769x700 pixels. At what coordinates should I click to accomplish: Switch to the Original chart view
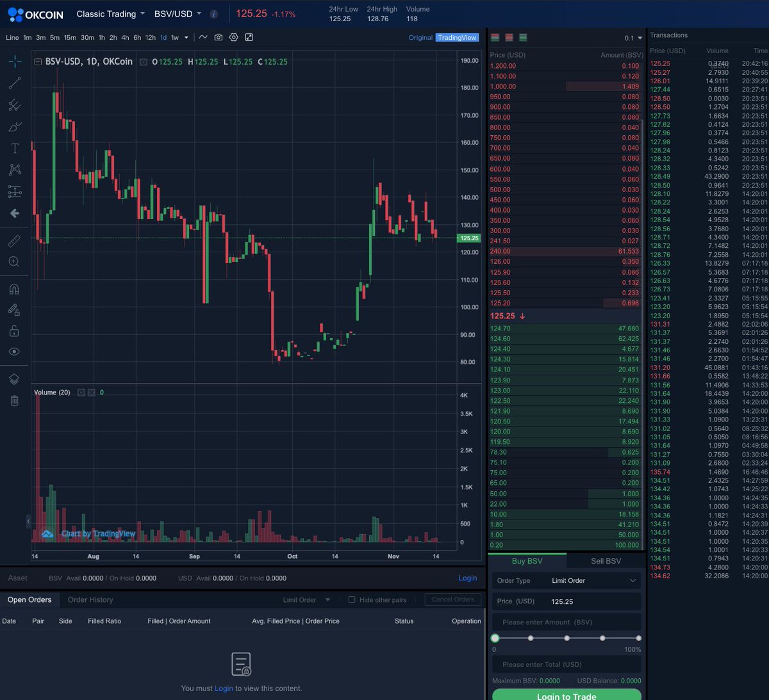pyautogui.click(x=420, y=38)
